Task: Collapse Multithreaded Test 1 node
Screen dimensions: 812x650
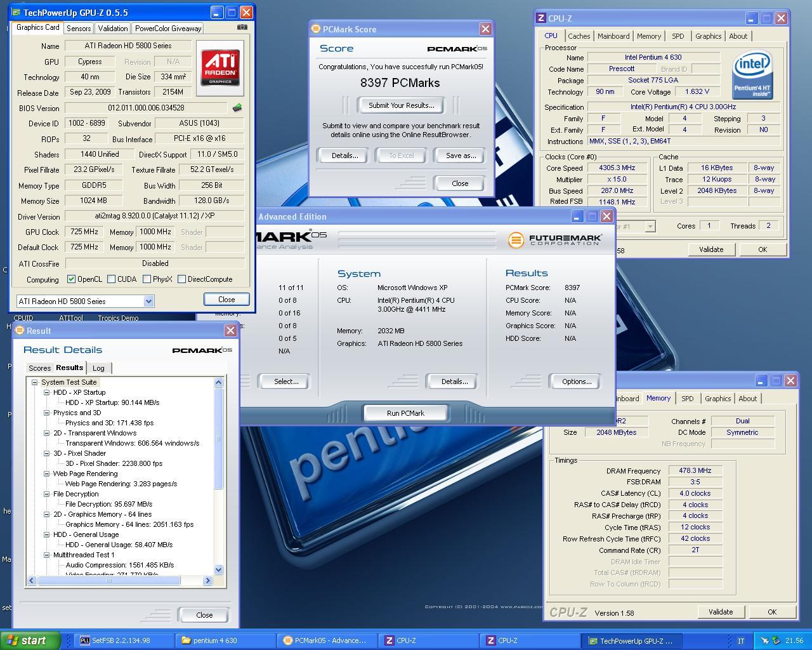Action: point(46,555)
